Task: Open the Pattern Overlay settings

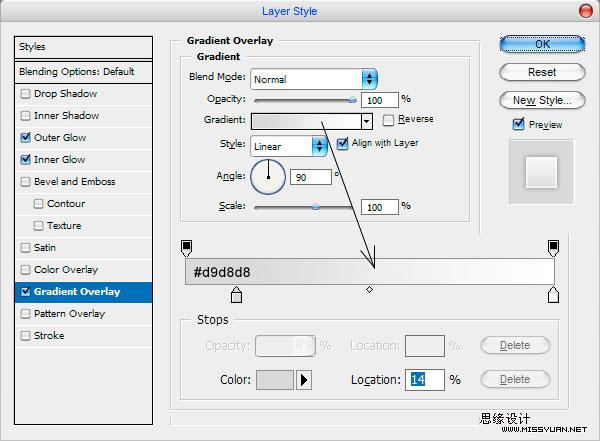Action: point(69,314)
